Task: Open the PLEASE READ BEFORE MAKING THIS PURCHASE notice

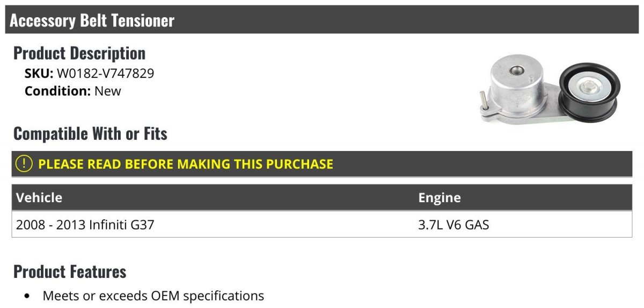Action: (x=186, y=164)
